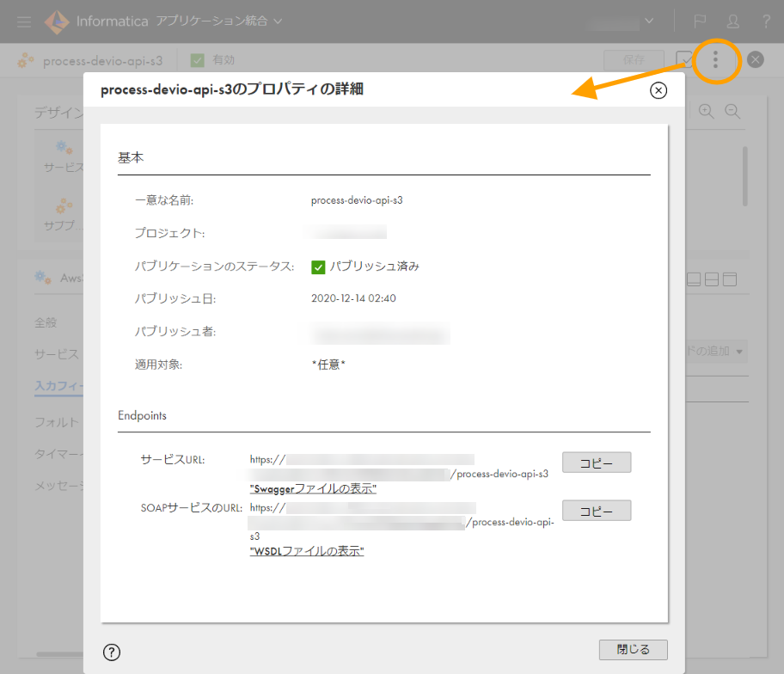Image resolution: width=784 pixels, height=674 pixels.
Task: Click the help icon at the dialog bottom
Action: pos(111,652)
